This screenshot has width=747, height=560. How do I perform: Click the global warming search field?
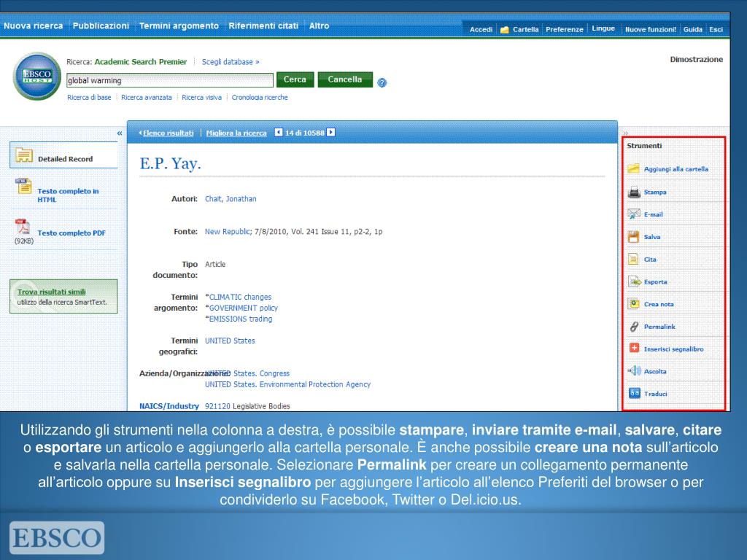click(169, 80)
